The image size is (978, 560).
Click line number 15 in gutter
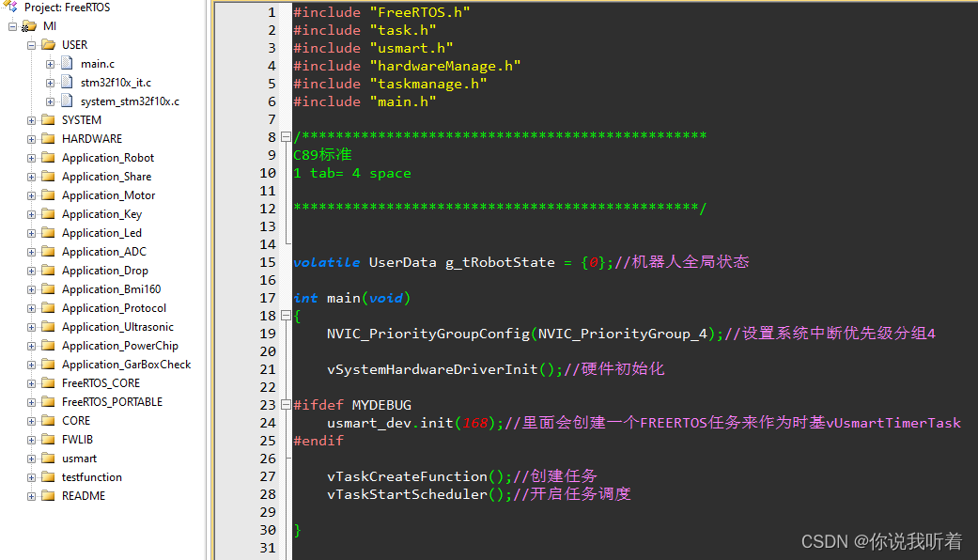point(268,262)
